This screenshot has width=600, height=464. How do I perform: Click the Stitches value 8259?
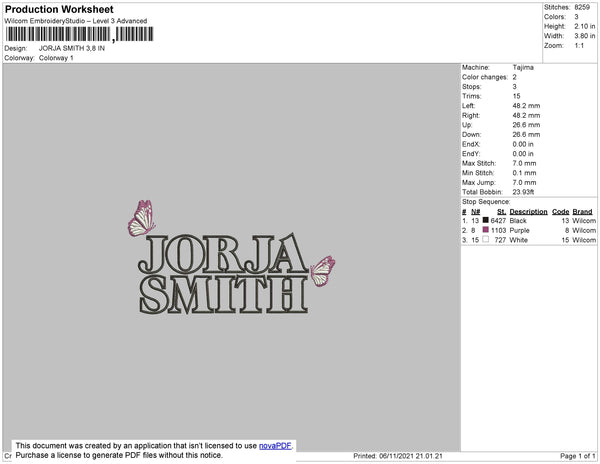[x=582, y=7]
